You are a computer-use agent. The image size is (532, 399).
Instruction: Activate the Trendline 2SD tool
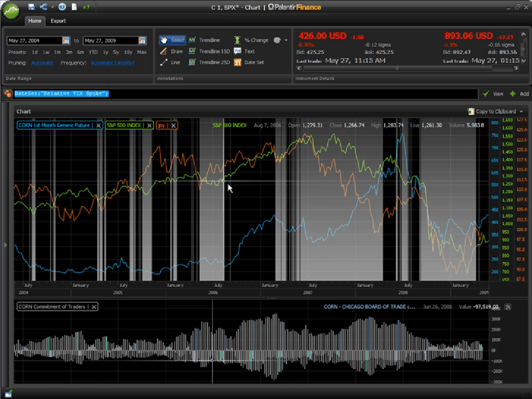(209, 62)
